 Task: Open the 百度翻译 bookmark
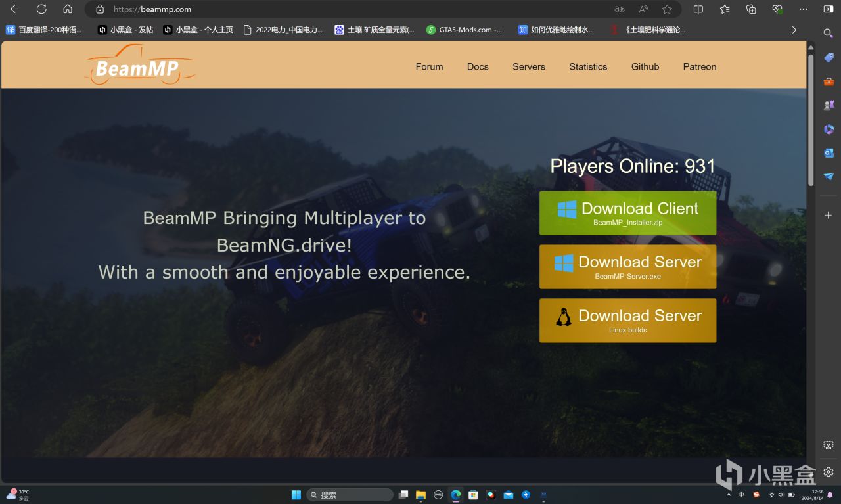(44, 30)
